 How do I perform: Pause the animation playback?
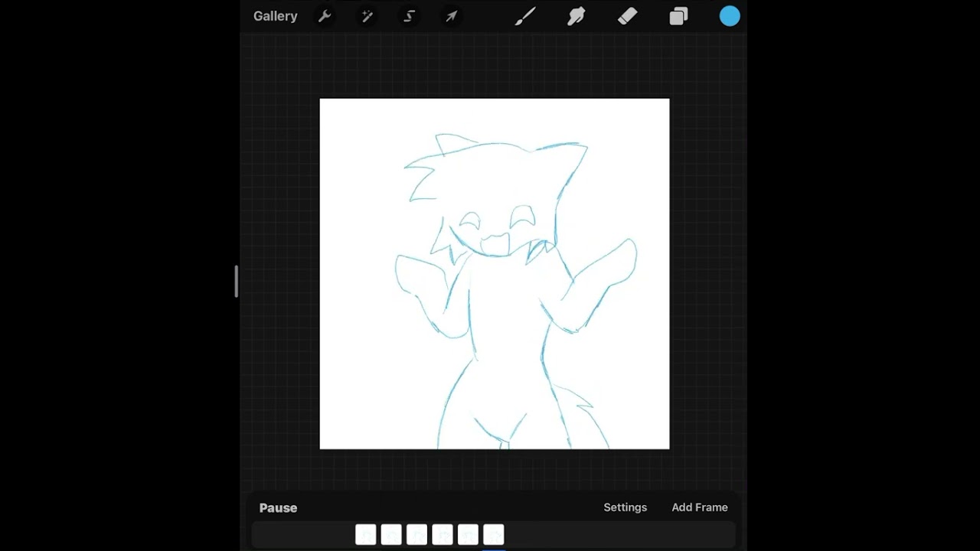(278, 507)
